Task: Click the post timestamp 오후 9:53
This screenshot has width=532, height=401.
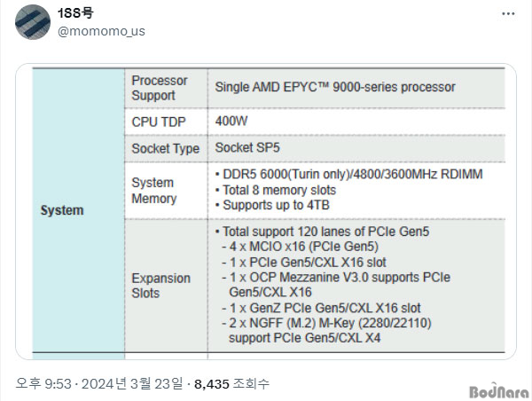Action: (x=43, y=383)
